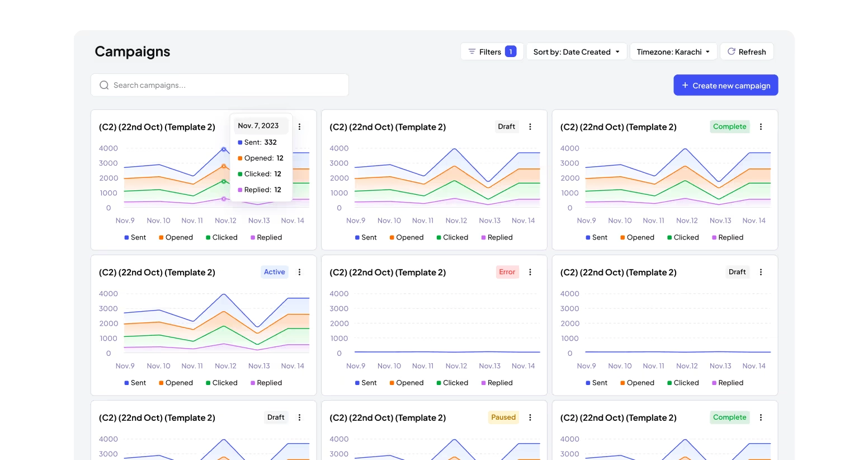
Task: Click Create new campaign button
Action: [x=725, y=85]
